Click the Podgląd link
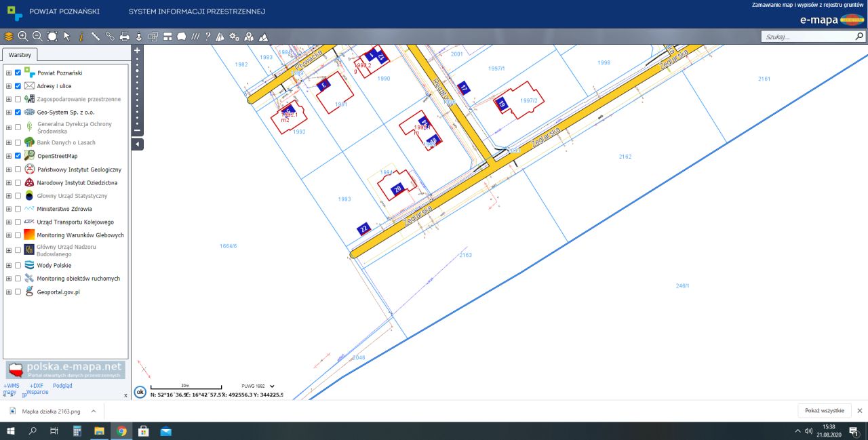The image size is (868, 440). tap(62, 386)
